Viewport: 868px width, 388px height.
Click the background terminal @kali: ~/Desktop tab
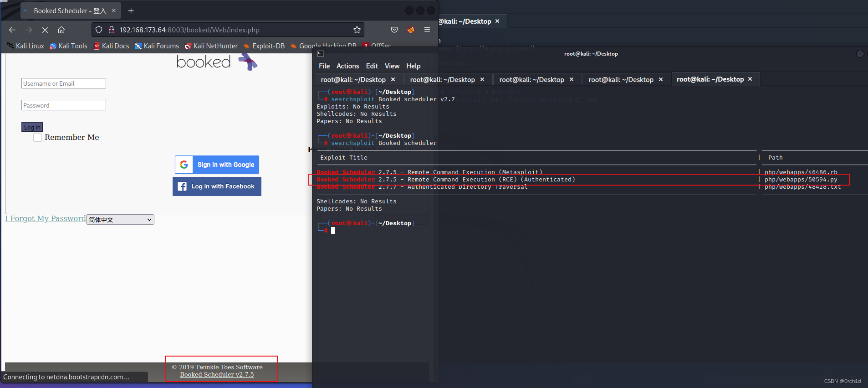tap(465, 21)
